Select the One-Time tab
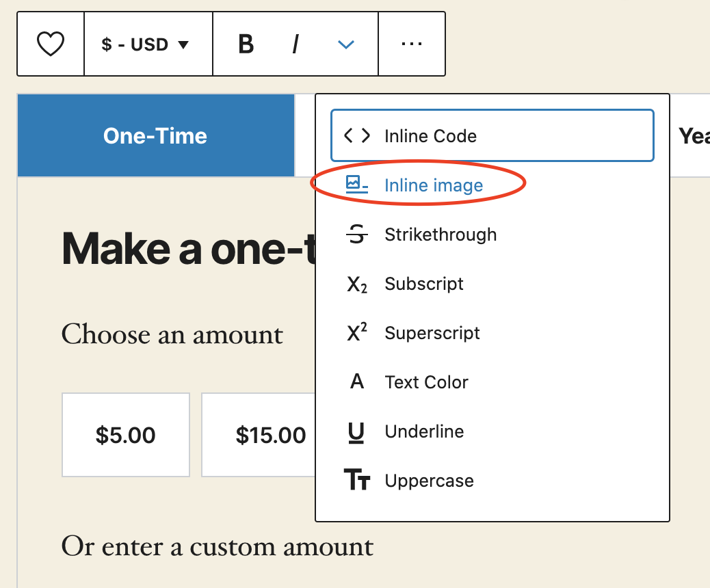 tap(156, 135)
